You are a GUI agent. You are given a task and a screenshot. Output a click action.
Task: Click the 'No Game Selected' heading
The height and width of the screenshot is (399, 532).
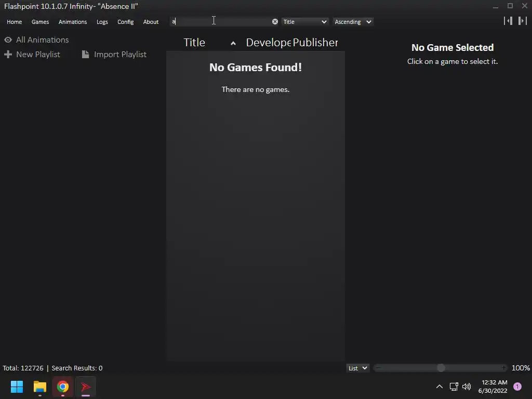coord(453,47)
